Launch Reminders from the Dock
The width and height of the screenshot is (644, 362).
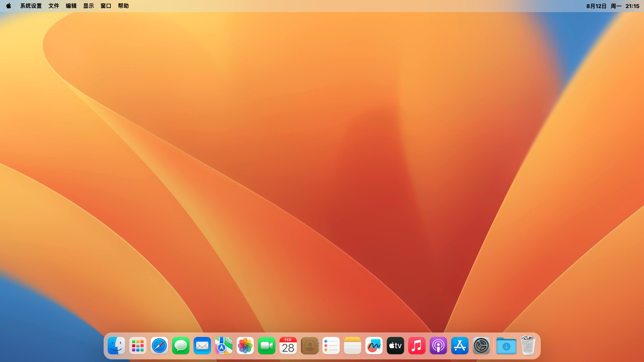tap(331, 346)
